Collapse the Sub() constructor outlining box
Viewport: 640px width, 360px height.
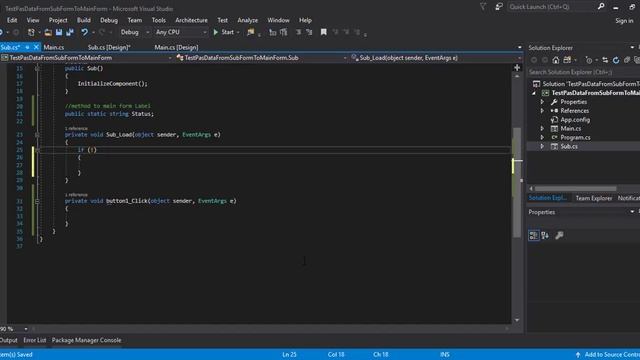37,69
